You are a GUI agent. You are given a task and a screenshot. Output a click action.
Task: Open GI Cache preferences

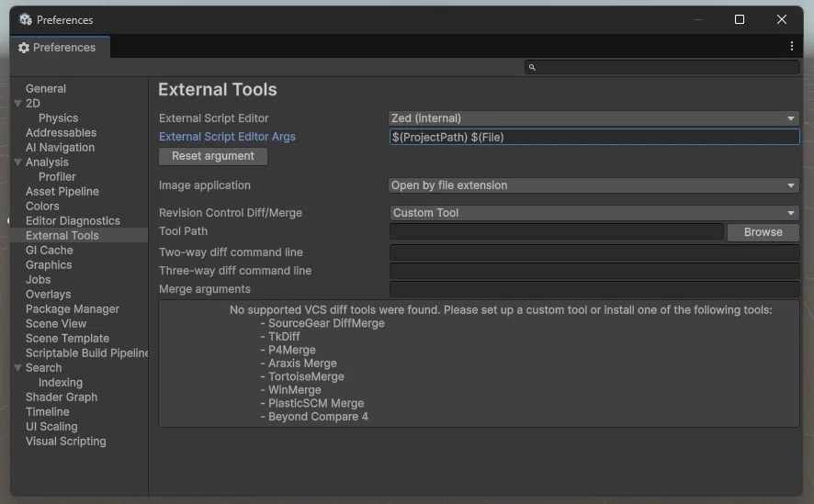(x=50, y=250)
